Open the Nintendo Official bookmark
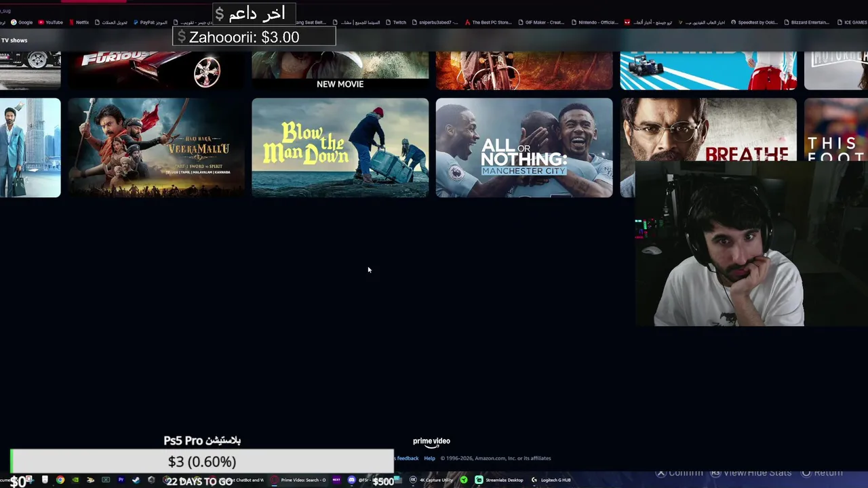The image size is (868, 488). coord(594,22)
